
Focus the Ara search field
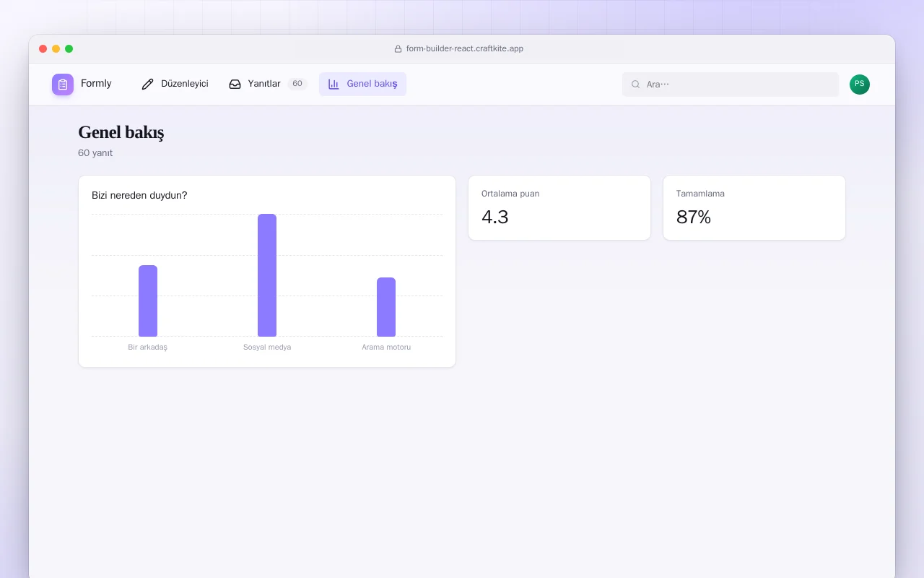tap(731, 85)
